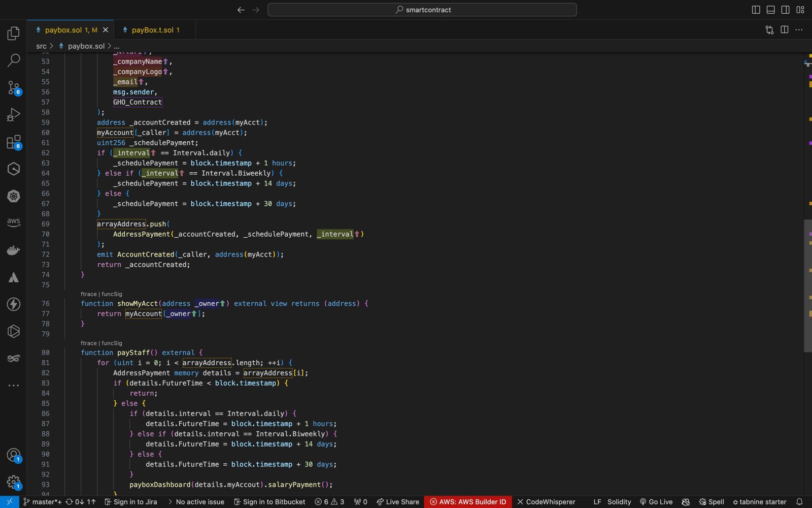The height and width of the screenshot is (508, 812).
Task: Switch git branch master*+
Action: tap(42, 502)
